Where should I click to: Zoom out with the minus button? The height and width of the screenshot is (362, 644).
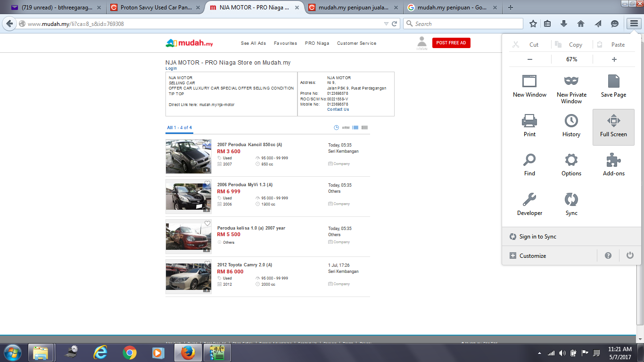530,59
